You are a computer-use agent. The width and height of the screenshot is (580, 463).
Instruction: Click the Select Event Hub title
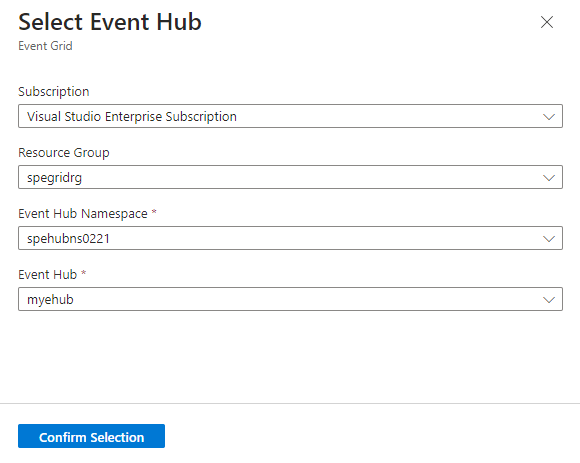(110, 22)
